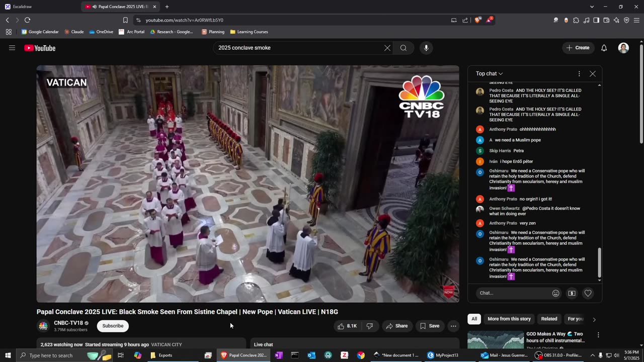The image size is (644, 362).
Task: Select More from this story chip
Action: [x=509, y=319]
